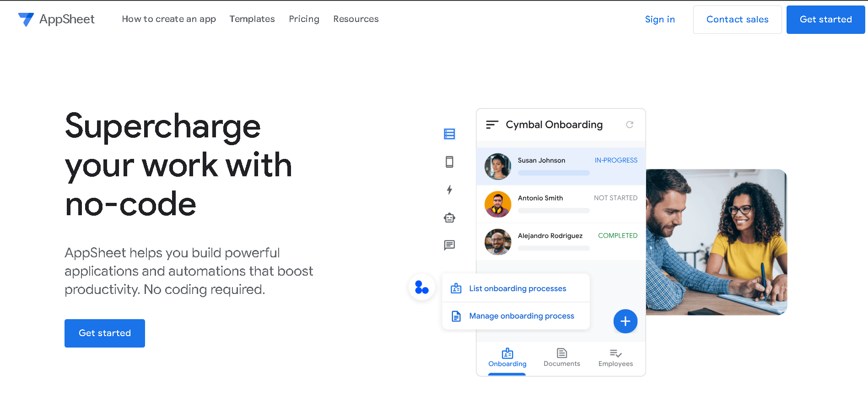
Task: Click the Sign in link
Action: (660, 20)
